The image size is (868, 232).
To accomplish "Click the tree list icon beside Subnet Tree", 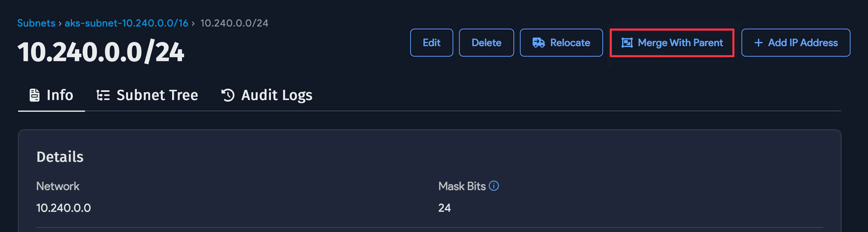I will click(103, 95).
